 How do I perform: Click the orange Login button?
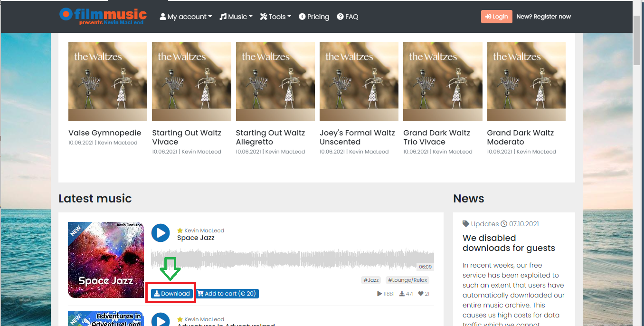click(497, 17)
